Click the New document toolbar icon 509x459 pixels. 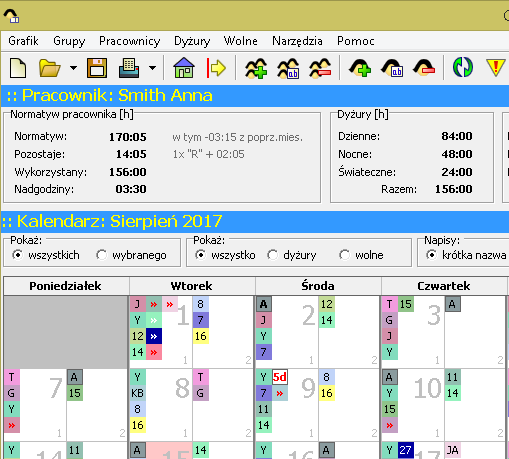click(x=18, y=68)
